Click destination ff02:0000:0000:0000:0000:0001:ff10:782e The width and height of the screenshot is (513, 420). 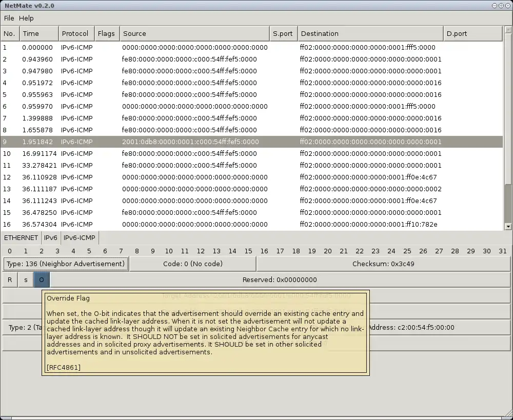coord(369,224)
